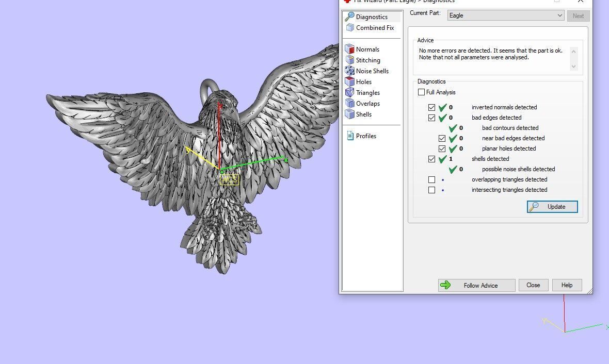
Task: Click the Follow Advice button
Action: (476, 285)
